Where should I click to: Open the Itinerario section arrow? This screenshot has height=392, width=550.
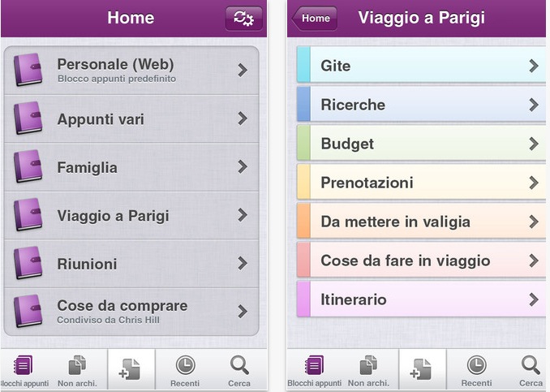pyautogui.click(x=534, y=299)
